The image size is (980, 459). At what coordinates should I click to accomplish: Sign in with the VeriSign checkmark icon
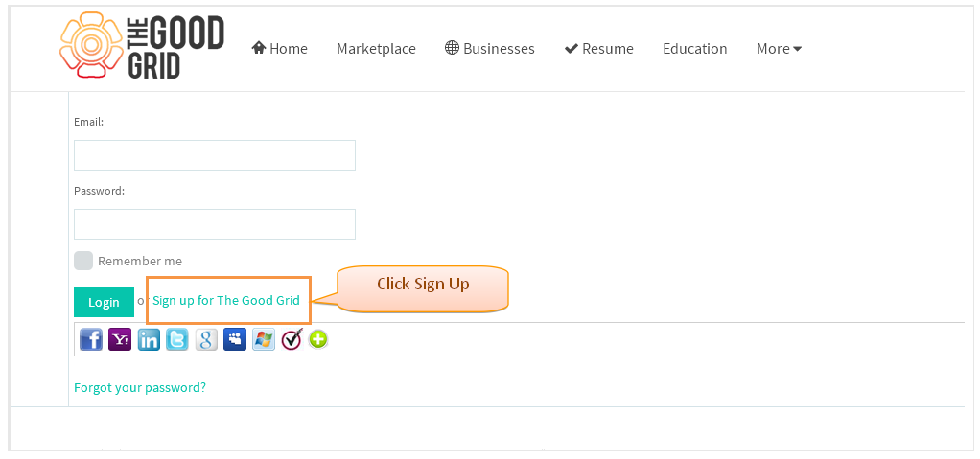292,339
